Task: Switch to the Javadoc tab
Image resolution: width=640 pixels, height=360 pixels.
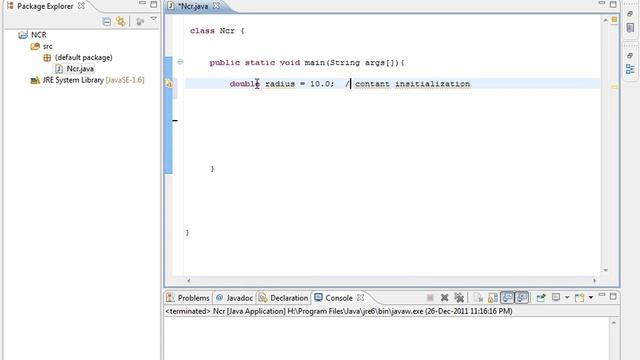Action: (x=235, y=298)
